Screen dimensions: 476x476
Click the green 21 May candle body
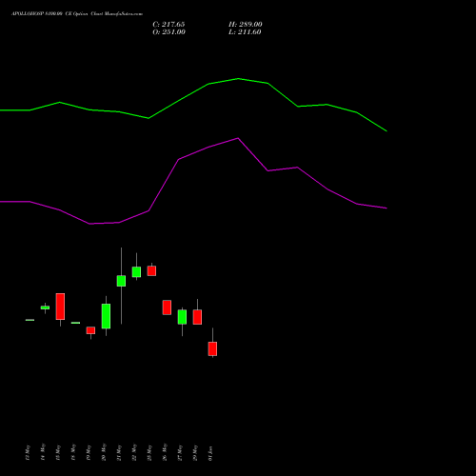click(x=121, y=281)
